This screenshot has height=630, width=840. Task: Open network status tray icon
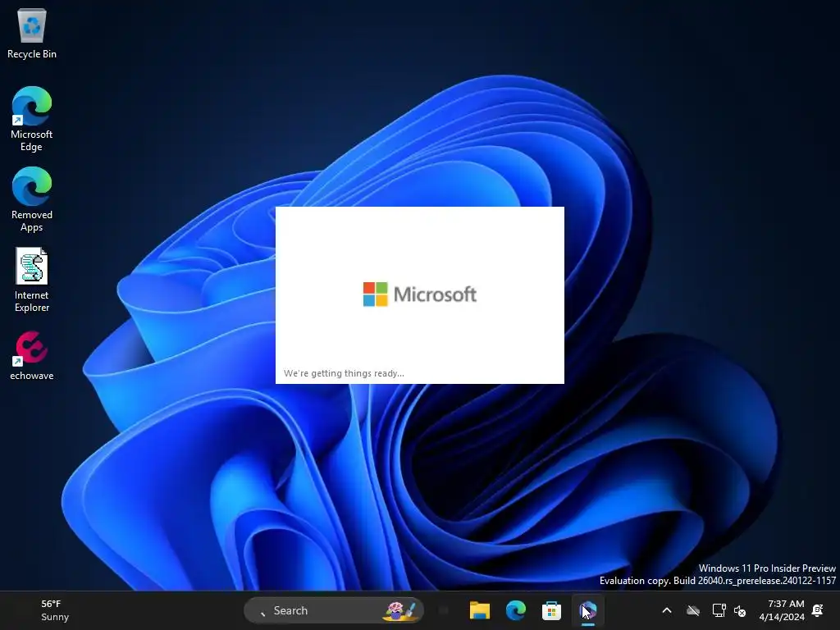coord(719,610)
